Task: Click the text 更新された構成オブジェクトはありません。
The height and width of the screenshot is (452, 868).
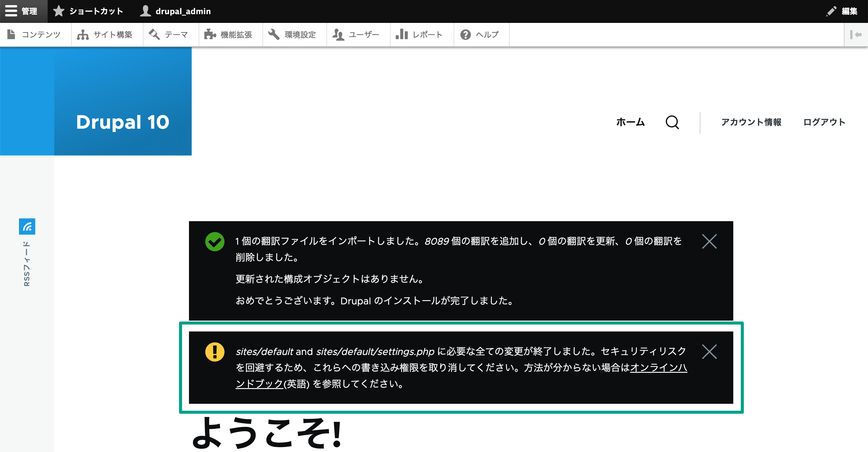Action: [x=329, y=279]
